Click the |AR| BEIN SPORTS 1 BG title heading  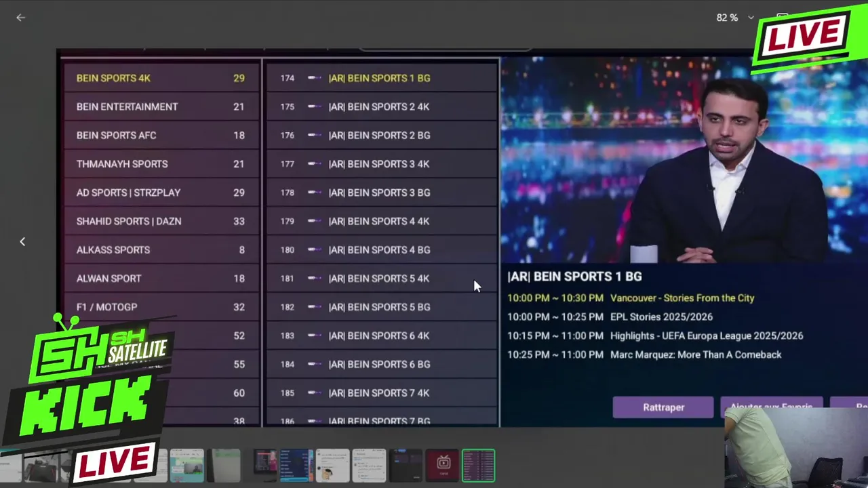pos(574,277)
